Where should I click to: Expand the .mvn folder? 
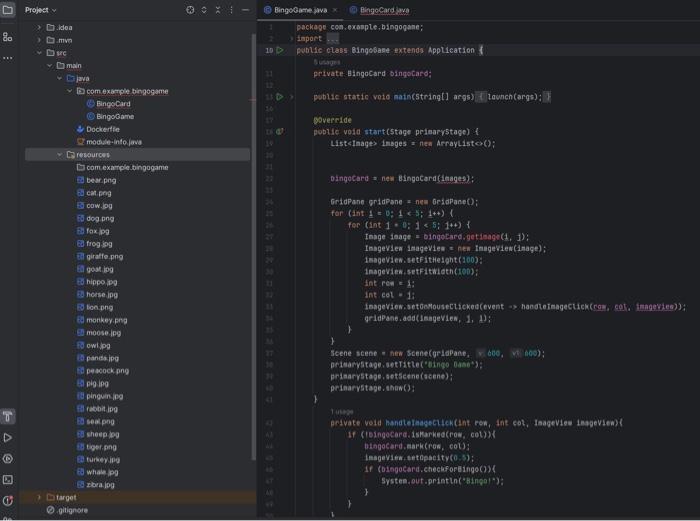[39, 40]
